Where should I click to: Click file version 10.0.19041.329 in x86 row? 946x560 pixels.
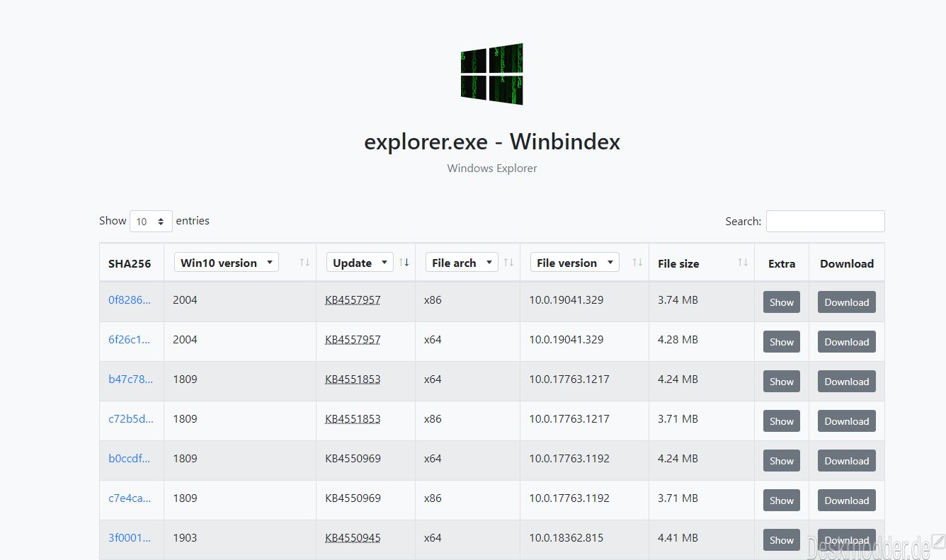point(566,299)
